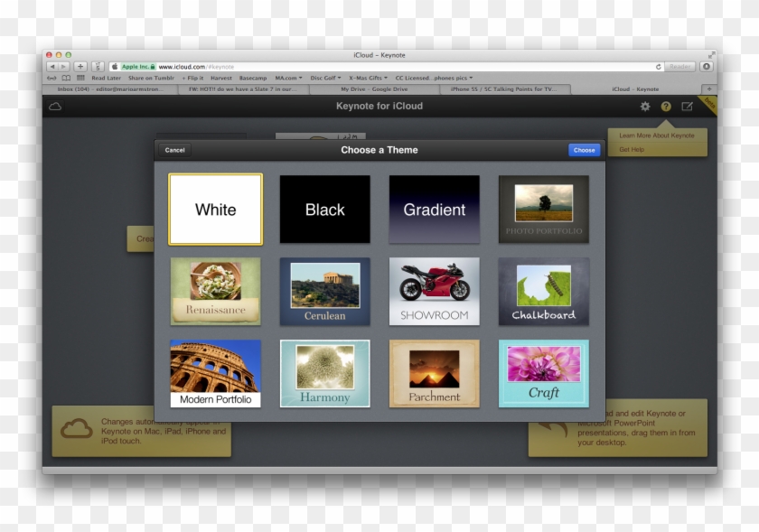Cancel the theme chooser dialog
Screen dimensions: 759x532
click(173, 150)
